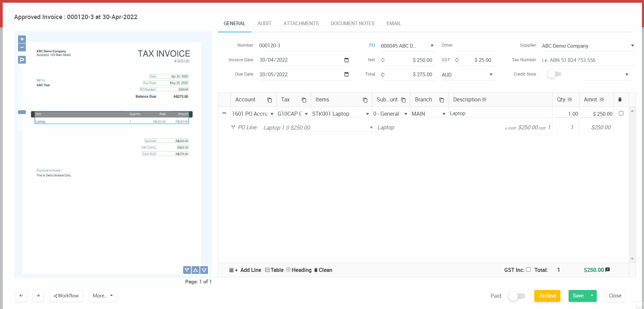Zoom in on the invoice preview

pos(22,39)
